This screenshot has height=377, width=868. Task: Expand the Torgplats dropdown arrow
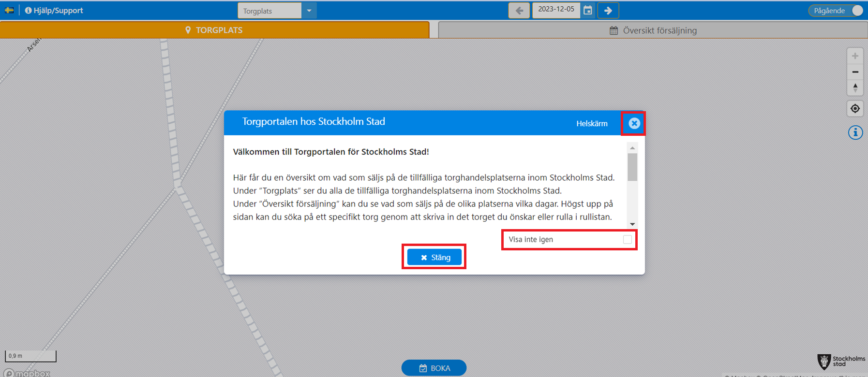click(x=309, y=11)
